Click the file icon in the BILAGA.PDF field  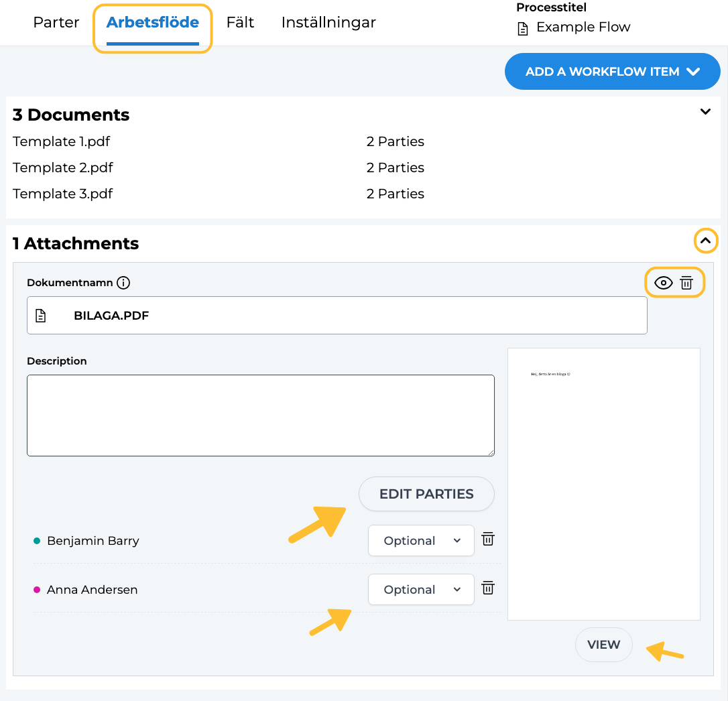point(41,316)
